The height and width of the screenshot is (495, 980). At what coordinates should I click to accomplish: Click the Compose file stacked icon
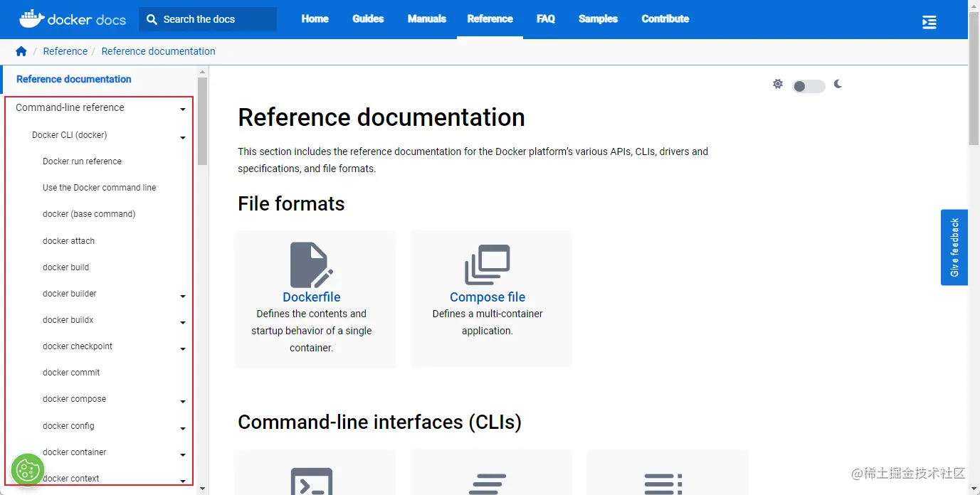coord(488,265)
